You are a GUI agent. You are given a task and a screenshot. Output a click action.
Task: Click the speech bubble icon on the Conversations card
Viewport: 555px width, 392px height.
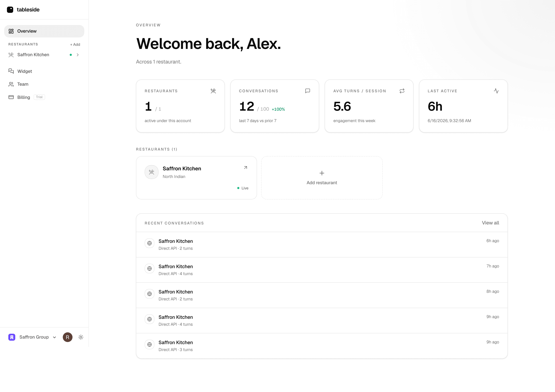coord(308,91)
